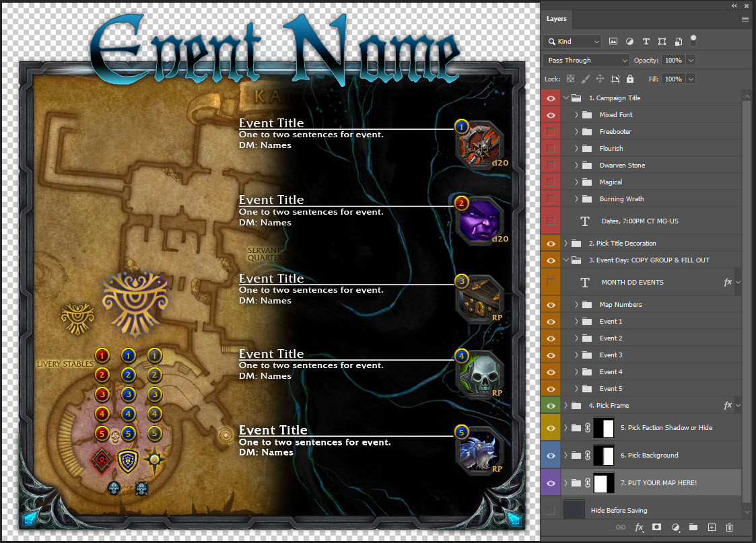Open the Layers panel options menu
The image size is (756, 543).
pyautogui.click(x=745, y=20)
